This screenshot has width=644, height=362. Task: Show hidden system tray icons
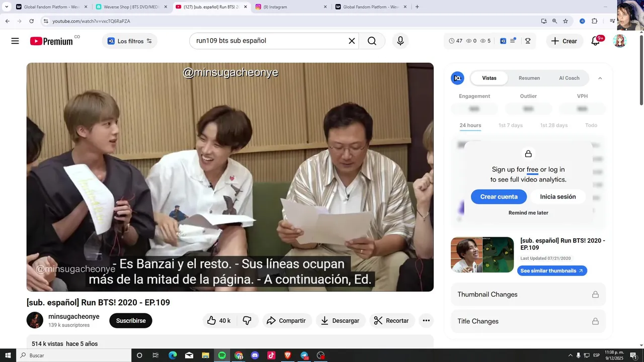pos(570,355)
